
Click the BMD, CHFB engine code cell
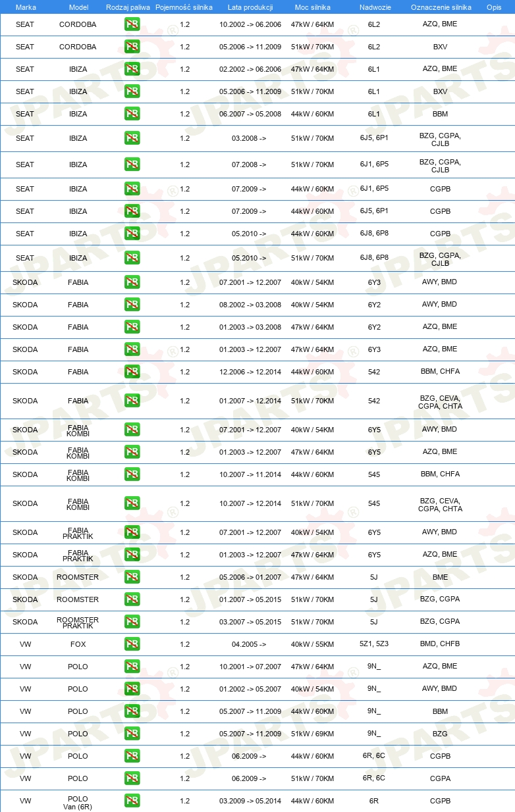(440, 644)
